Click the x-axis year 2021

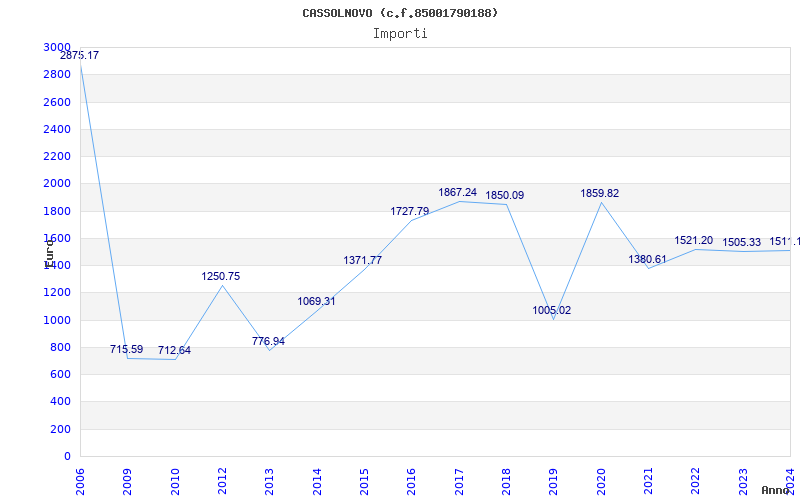[x=648, y=482]
